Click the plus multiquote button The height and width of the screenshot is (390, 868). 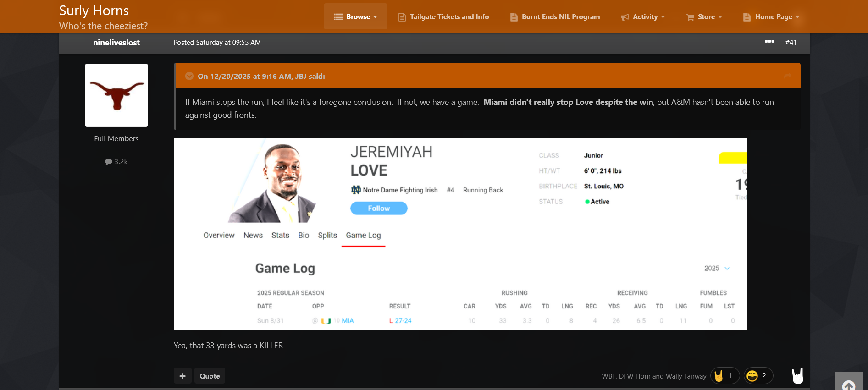tap(182, 376)
